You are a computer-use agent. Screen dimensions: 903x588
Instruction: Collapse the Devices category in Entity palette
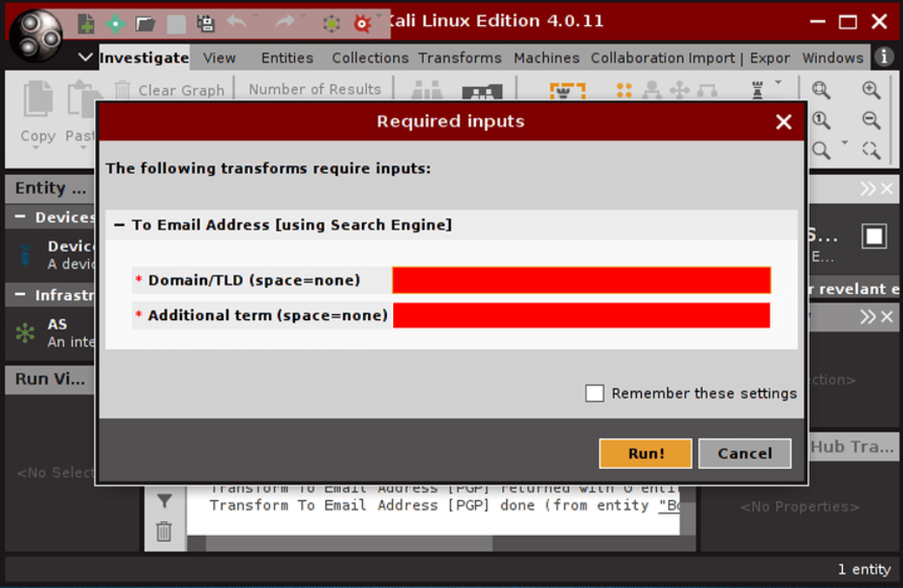tap(20, 217)
